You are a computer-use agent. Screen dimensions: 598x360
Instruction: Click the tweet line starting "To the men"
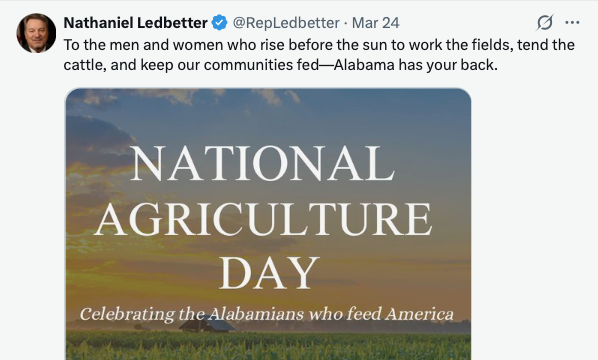[319, 45]
